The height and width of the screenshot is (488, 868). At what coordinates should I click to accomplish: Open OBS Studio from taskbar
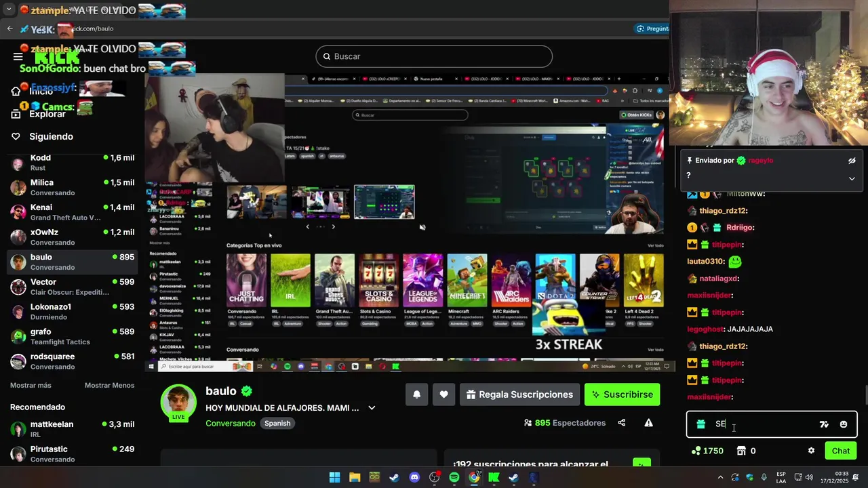coord(434,477)
